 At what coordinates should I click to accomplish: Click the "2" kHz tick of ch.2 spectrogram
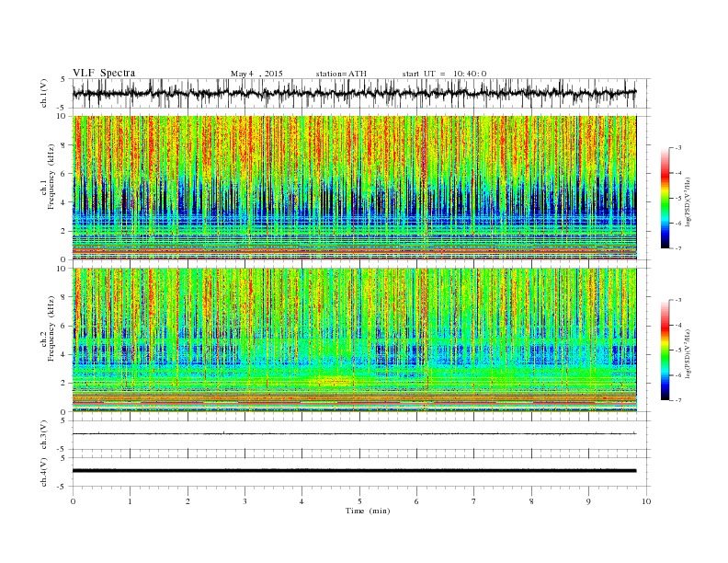pyautogui.click(x=64, y=384)
